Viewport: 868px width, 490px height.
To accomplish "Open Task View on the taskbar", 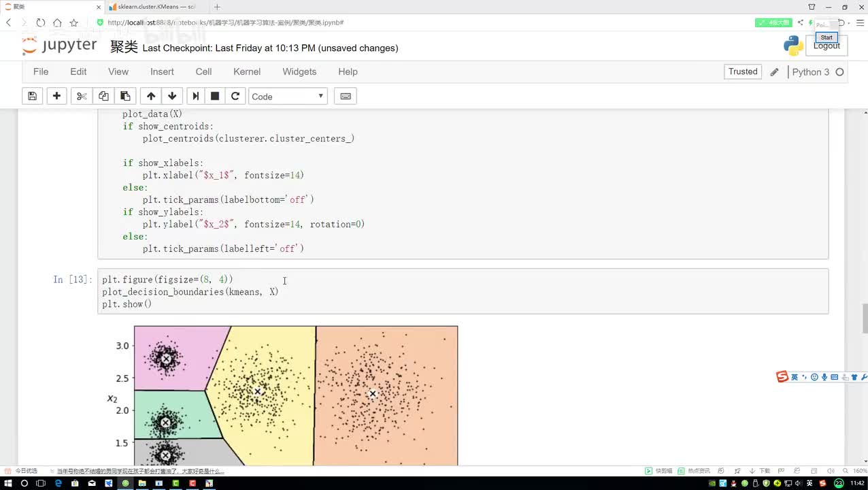I will click(x=41, y=483).
